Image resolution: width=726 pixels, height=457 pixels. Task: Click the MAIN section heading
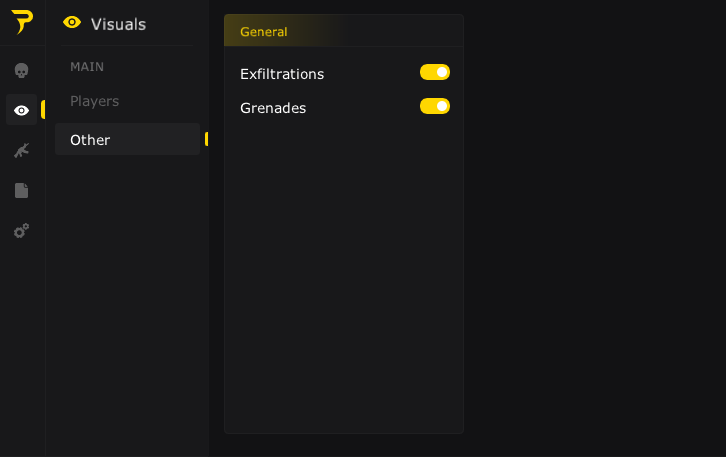coord(87,67)
